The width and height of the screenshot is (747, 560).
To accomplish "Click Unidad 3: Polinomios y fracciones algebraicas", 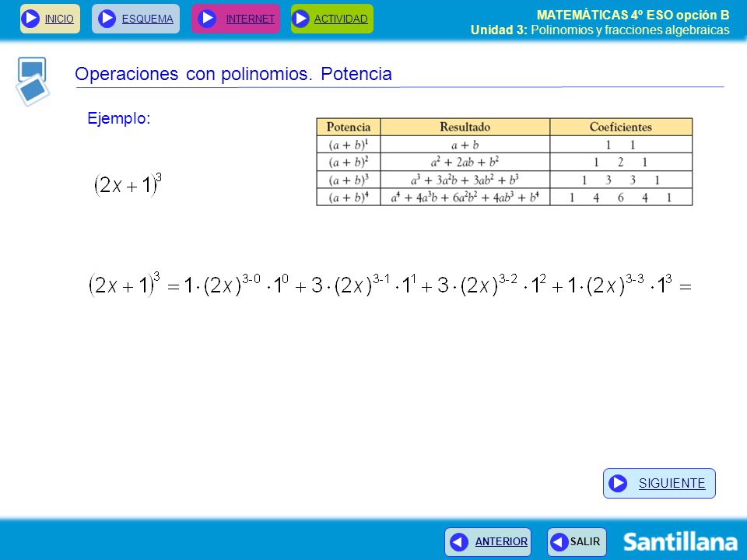I will [600, 30].
